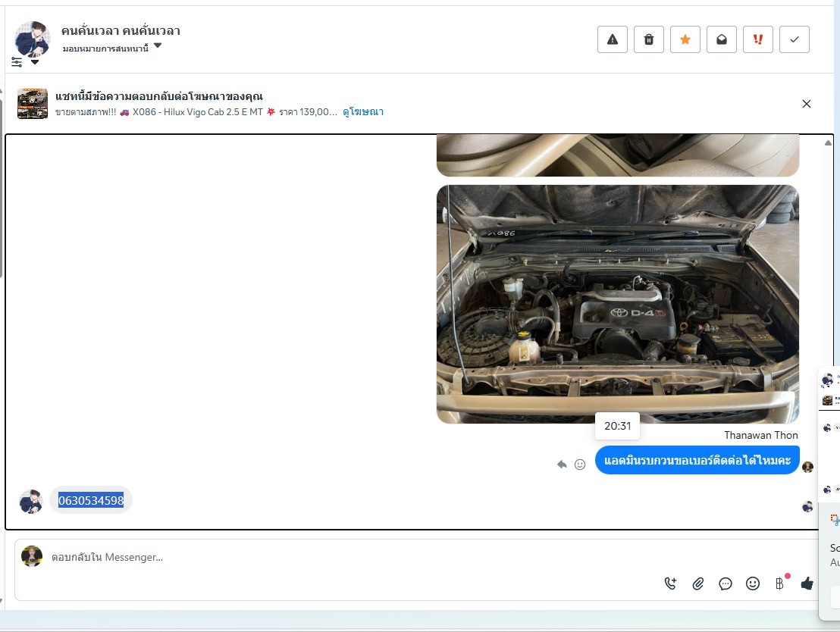Open saved replies speech bubble icon

(726, 584)
